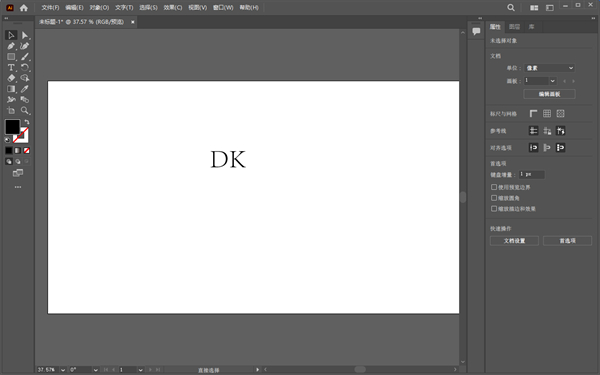The image size is (600, 375).
Task: Select the Zoom magnifier tool
Action: pos(25,111)
